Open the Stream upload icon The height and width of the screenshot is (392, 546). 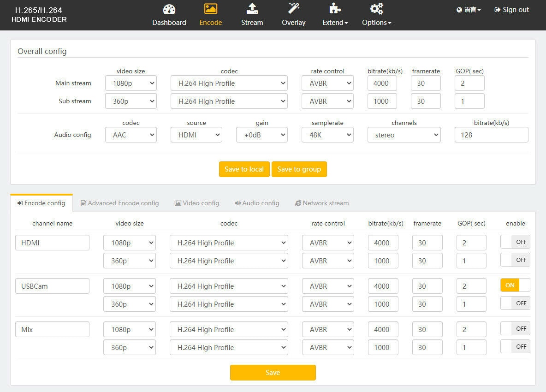click(252, 9)
